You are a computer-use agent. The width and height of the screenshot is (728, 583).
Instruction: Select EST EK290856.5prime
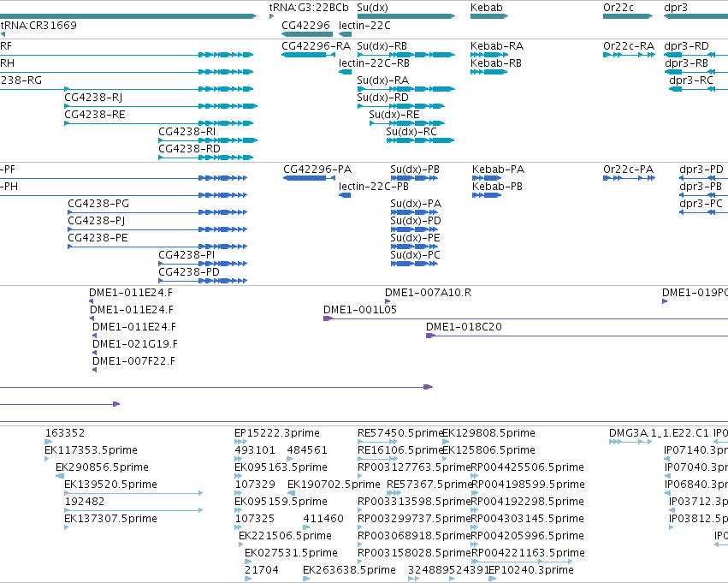(102, 467)
